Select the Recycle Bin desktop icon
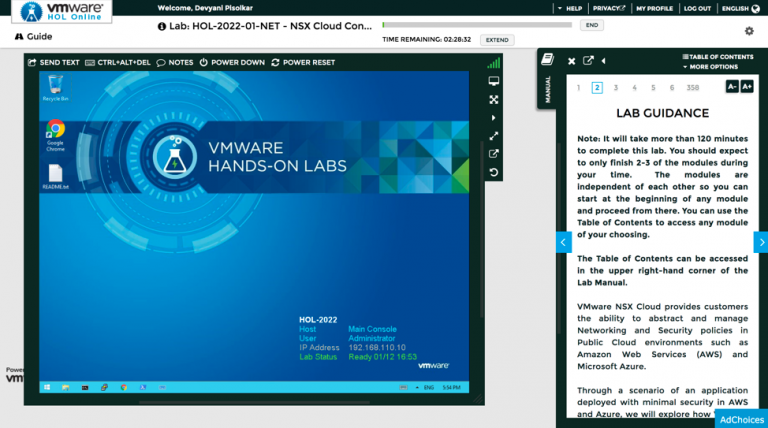This screenshot has width=768, height=428. (x=55, y=88)
